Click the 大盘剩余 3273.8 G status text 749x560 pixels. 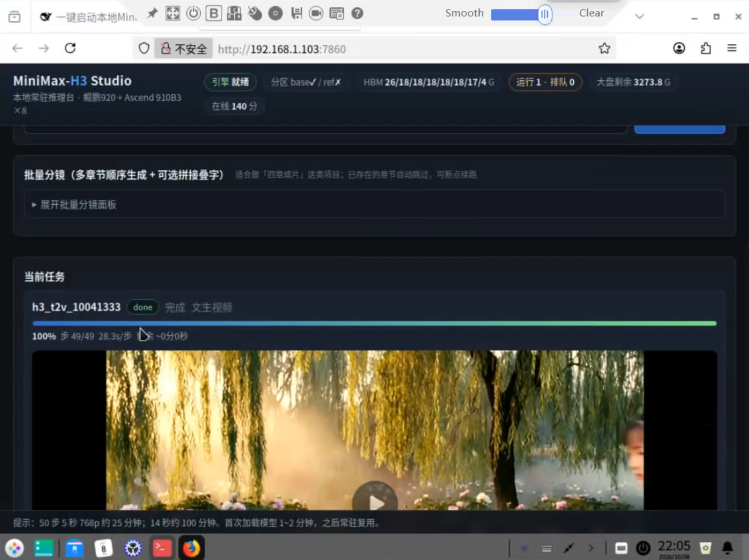pos(633,82)
